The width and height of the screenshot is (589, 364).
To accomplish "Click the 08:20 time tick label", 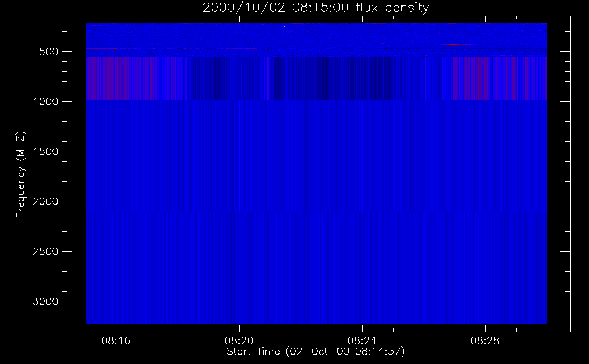I will [239, 341].
